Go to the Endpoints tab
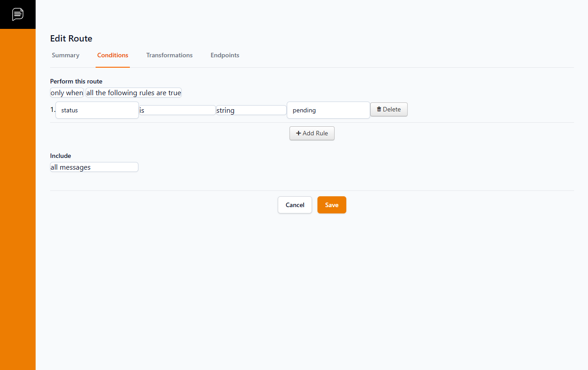The image size is (588, 370). [x=225, y=55]
